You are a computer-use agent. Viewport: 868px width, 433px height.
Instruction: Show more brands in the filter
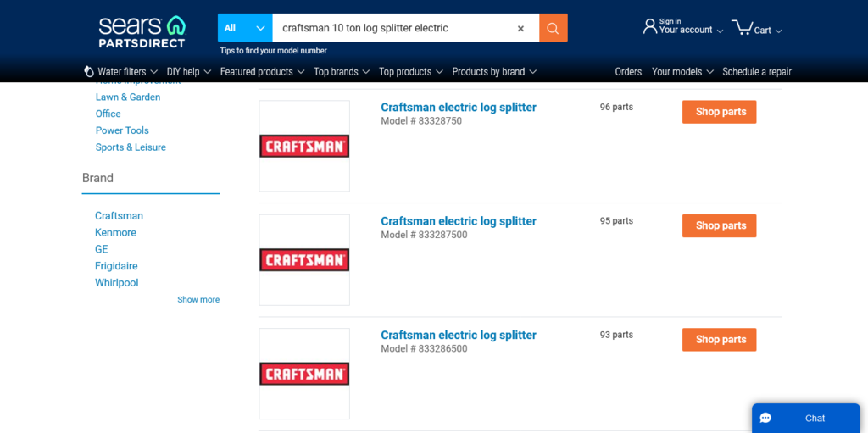(198, 300)
